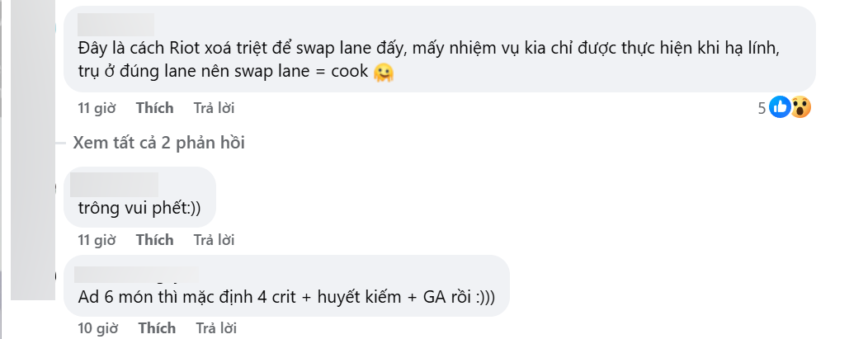Open "11 giờ" timestamp under Riot comment
This screenshot has height=339, width=868.
[97, 108]
